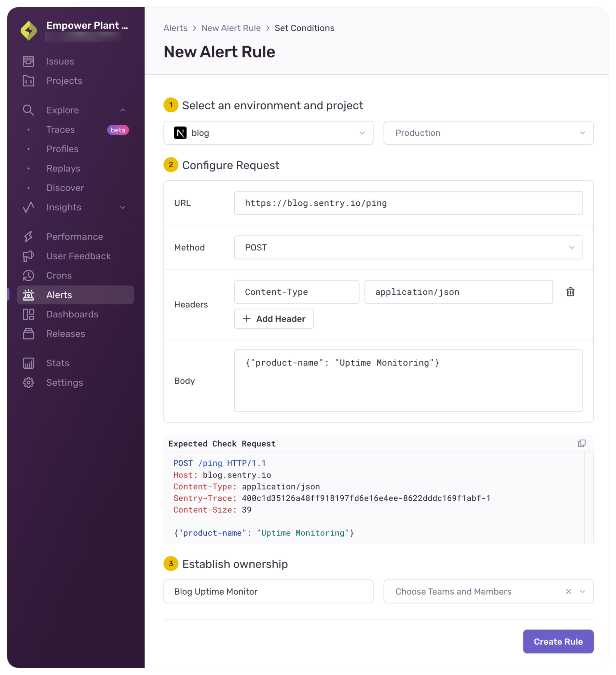The width and height of the screenshot is (616, 675).
Task: Open the Issues sidebar icon
Action: pos(28,61)
